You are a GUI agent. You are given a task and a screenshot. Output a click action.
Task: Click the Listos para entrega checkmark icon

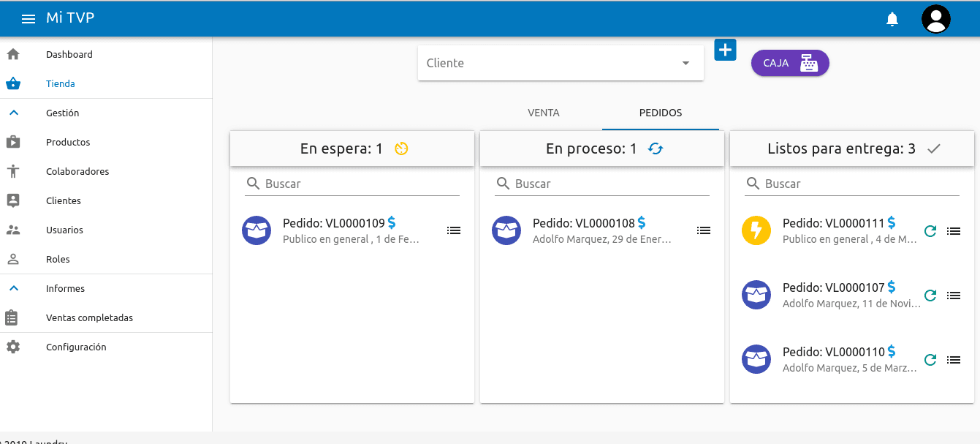click(933, 148)
